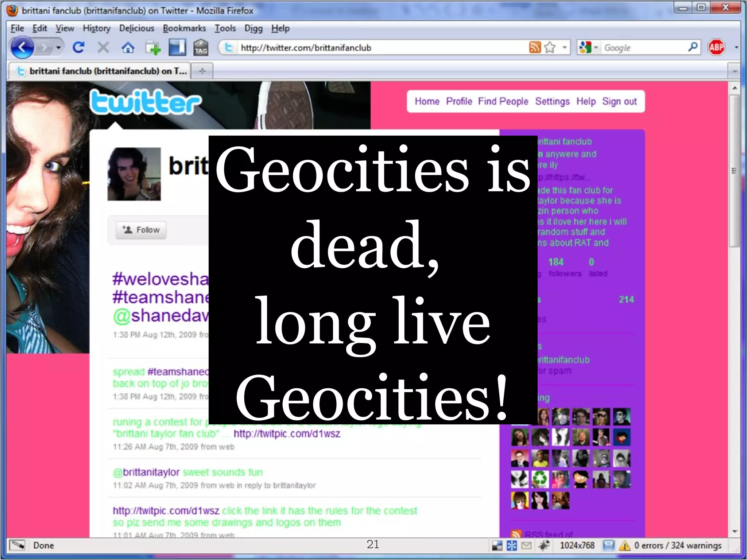The width and height of the screenshot is (747, 560).
Task: Click the Settings link
Action: point(552,101)
